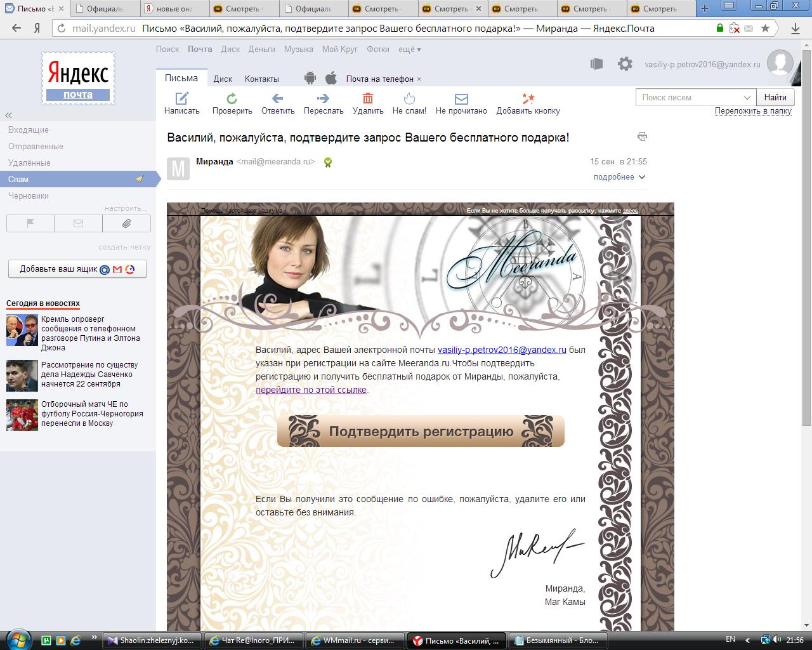Open the Удалённые folder
Viewport: 812px width, 650px height.
[29, 162]
